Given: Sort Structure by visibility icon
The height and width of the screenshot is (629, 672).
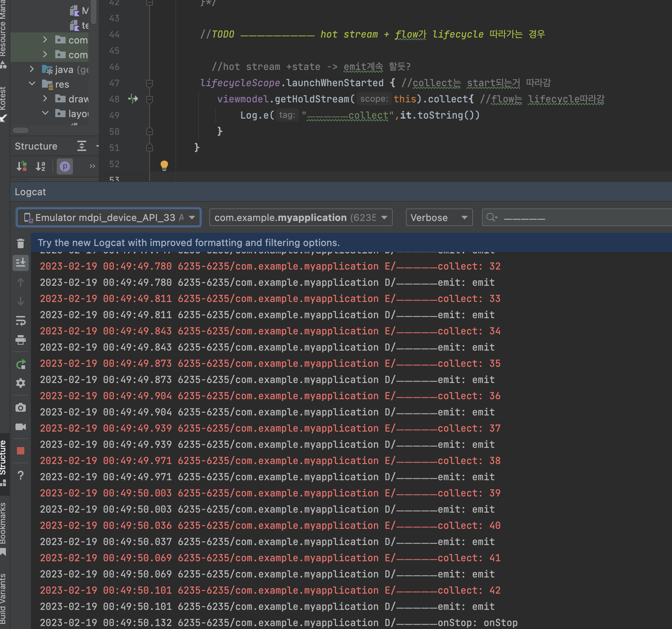Looking at the screenshot, I should (22, 166).
